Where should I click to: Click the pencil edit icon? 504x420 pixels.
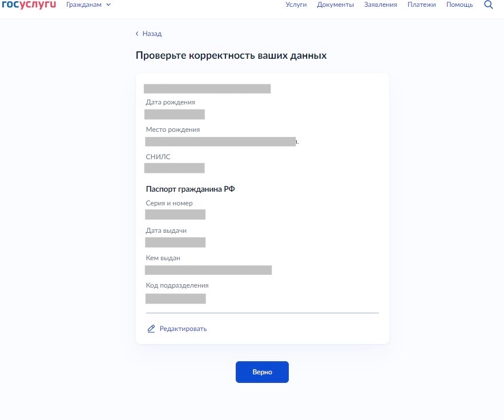click(x=151, y=329)
